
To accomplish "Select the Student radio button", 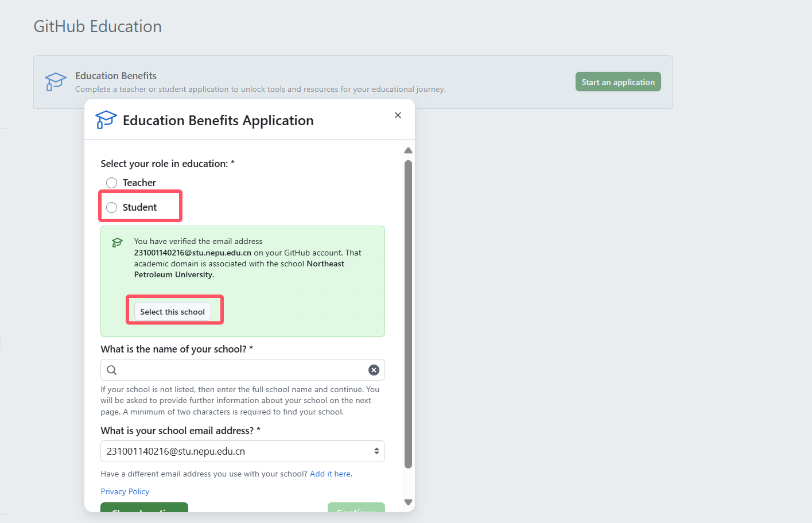I will pos(112,207).
